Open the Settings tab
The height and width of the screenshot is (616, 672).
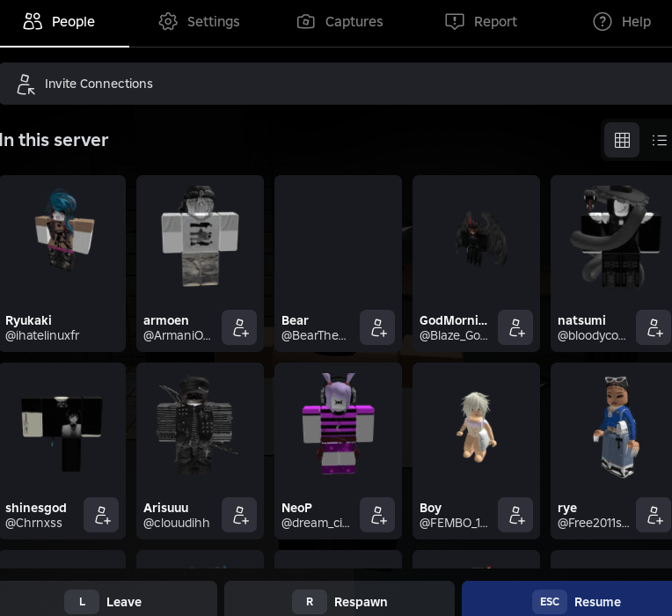[x=199, y=22]
